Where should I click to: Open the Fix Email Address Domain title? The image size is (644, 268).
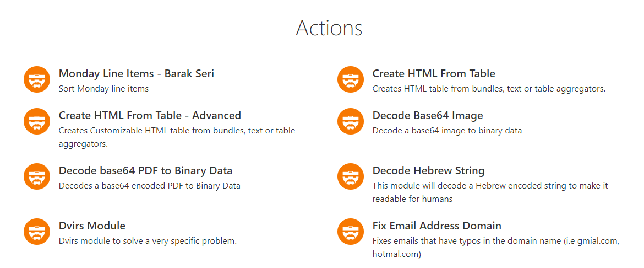pos(436,226)
